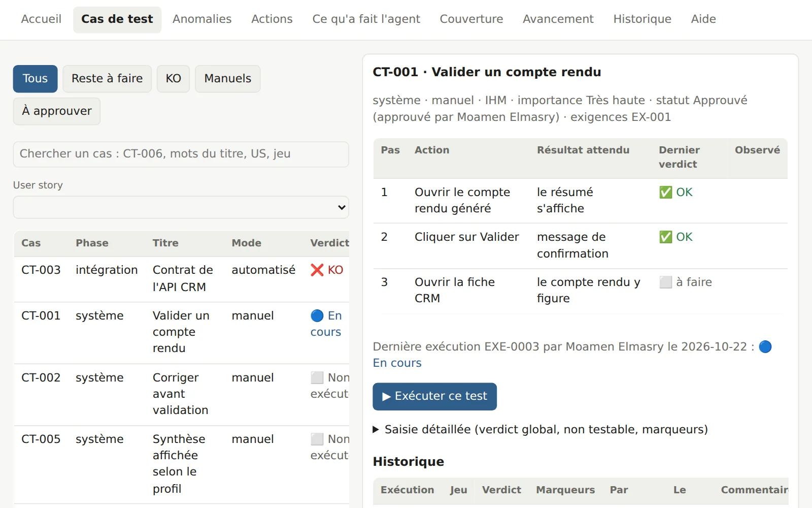The height and width of the screenshot is (508, 812).
Task: Click 'le compte rendu y figure' expected result
Action: [588, 291]
